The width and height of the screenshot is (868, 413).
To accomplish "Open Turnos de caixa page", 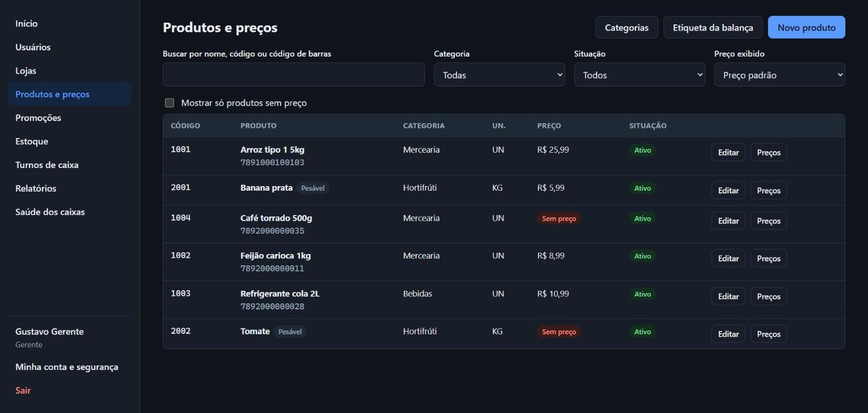I will pyautogui.click(x=70, y=165).
